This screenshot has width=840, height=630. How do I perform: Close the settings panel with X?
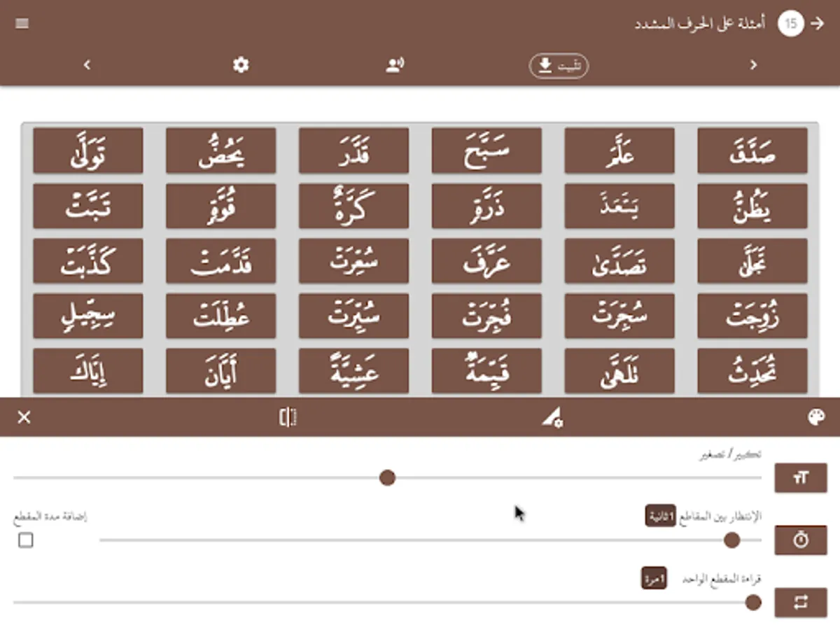[24, 418]
